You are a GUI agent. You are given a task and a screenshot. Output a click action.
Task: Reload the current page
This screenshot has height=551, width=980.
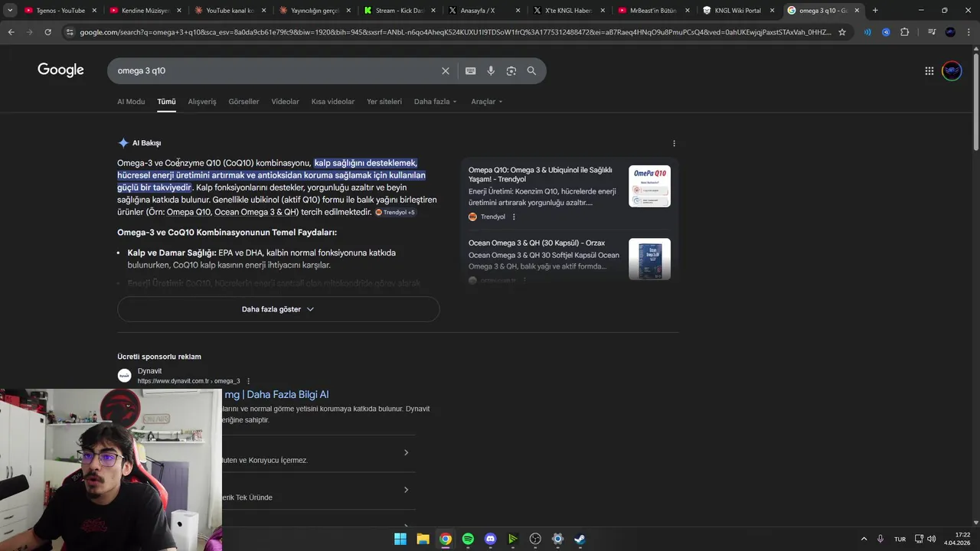(47, 32)
